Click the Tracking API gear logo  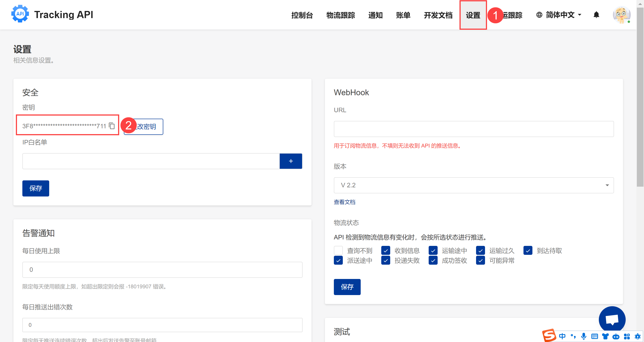(x=20, y=14)
